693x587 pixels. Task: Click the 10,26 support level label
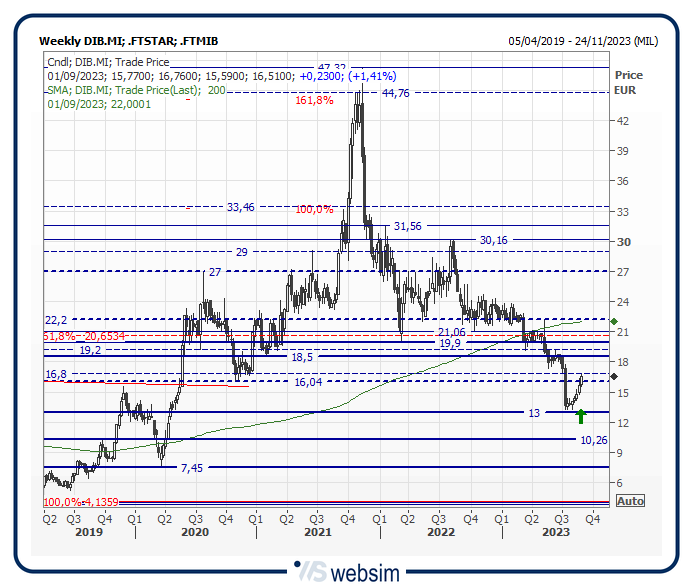pos(594,440)
